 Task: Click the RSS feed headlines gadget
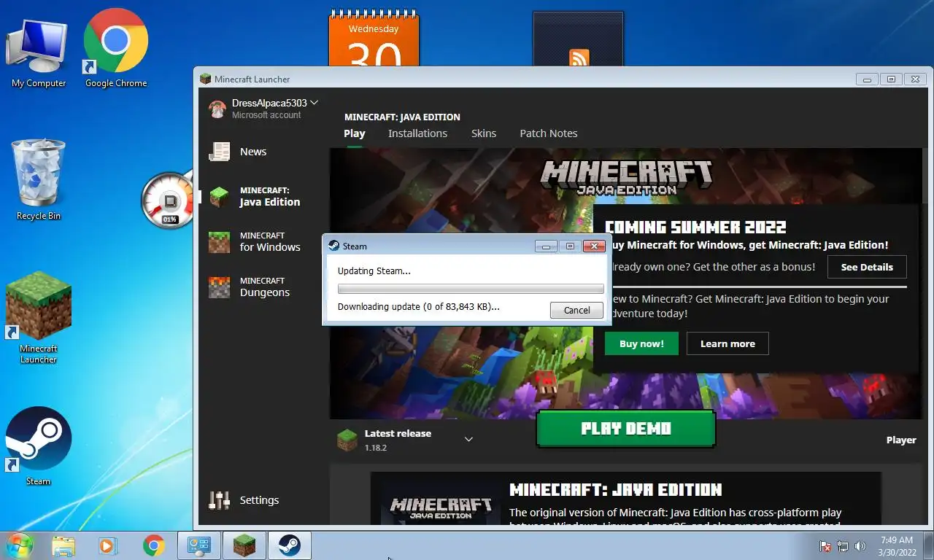(x=579, y=40)
